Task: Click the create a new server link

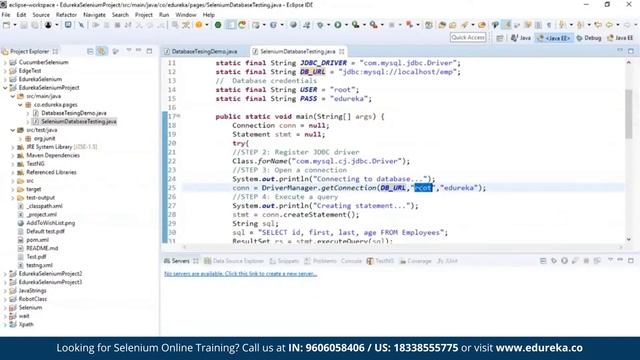Action: click(240, 274)
